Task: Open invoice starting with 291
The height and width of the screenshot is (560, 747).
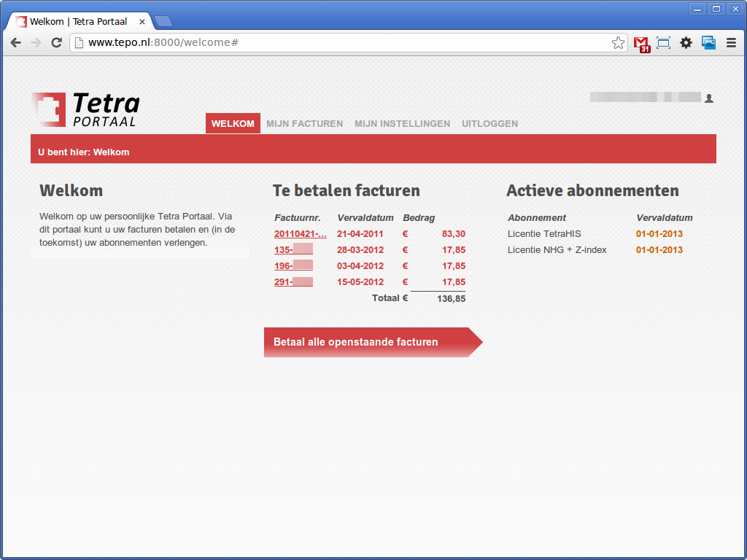Action: tap(293, 282)
